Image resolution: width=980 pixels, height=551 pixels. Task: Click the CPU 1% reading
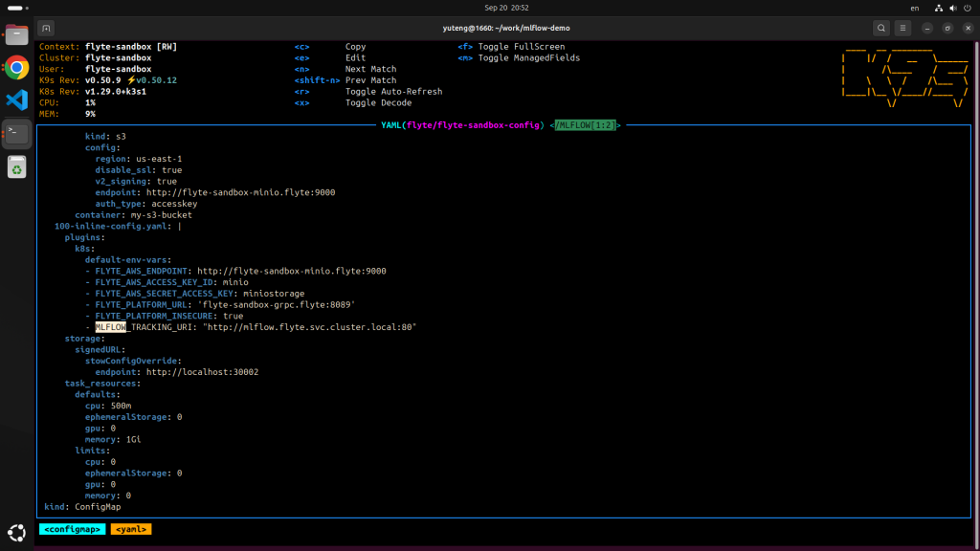(x=90, y=103)
